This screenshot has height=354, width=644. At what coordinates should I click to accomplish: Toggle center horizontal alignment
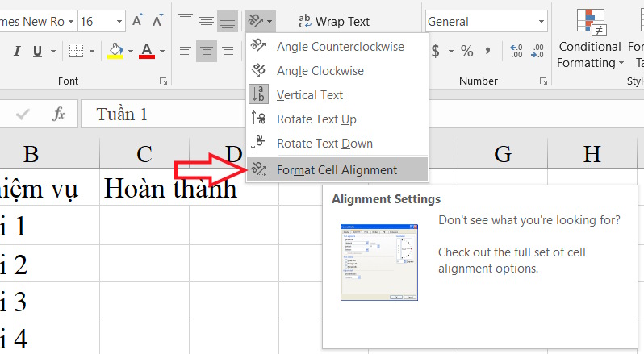206,51
